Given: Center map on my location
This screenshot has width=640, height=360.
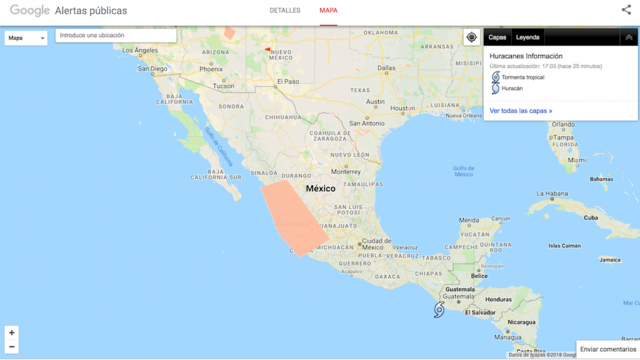Looking at the screenshot, I should 471,37.
